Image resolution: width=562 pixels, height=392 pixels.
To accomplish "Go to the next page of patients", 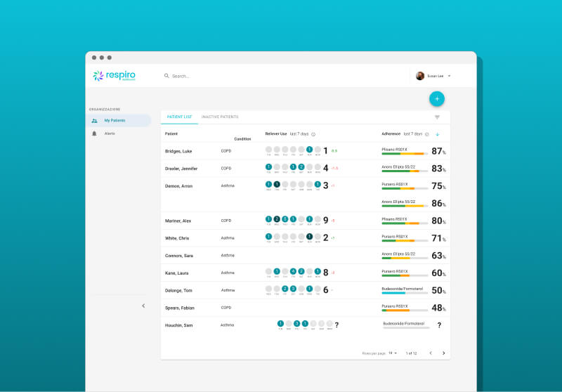I will tap(443, 353).
